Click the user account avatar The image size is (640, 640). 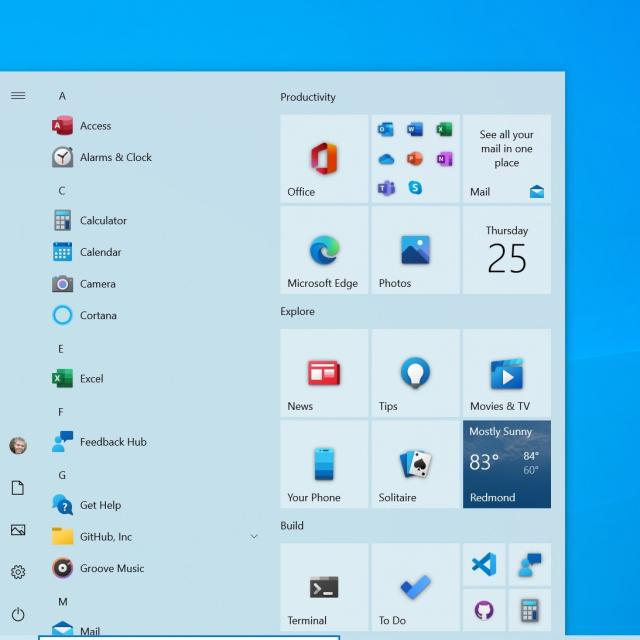[18, 445]
